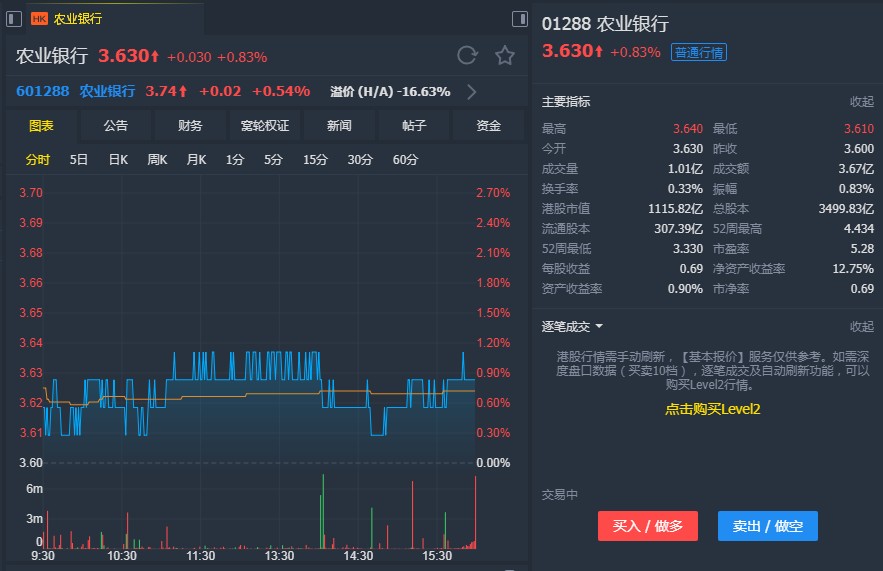
Task: Switch to the 公告 tab
Action: pos(115,126)
